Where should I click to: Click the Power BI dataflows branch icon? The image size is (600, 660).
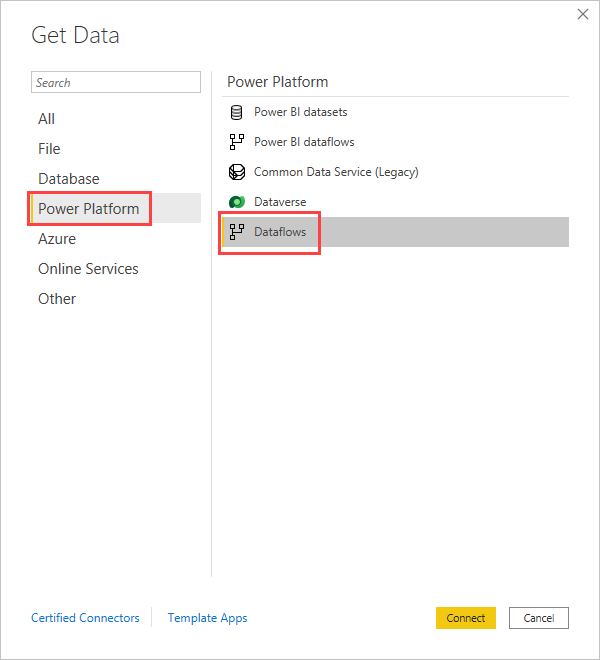coord(237,142)
